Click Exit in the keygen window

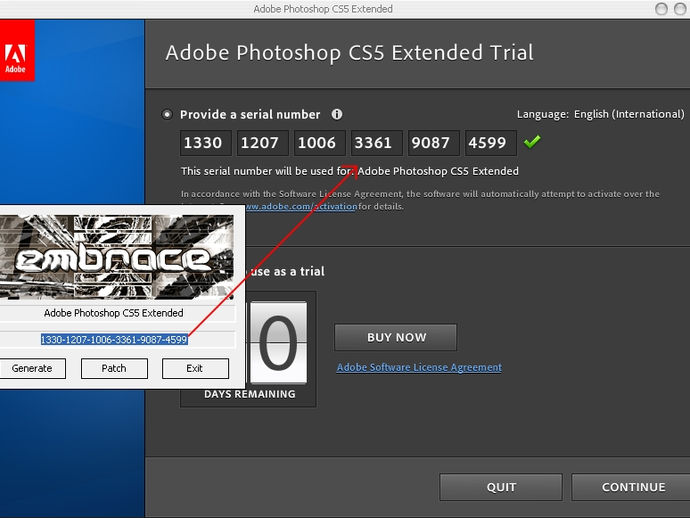click(x=195, y=368)
